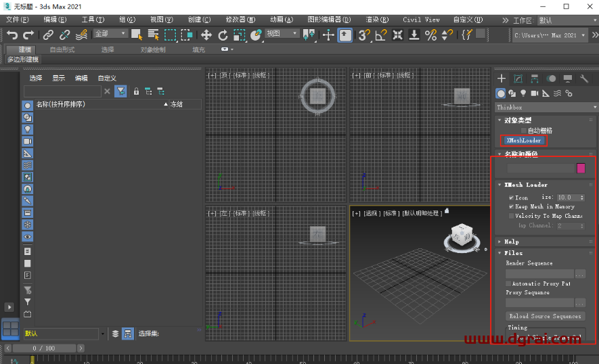Click the lock icon in scene explorer
This screenshot has height=364, width=599.
coord(136,91)
